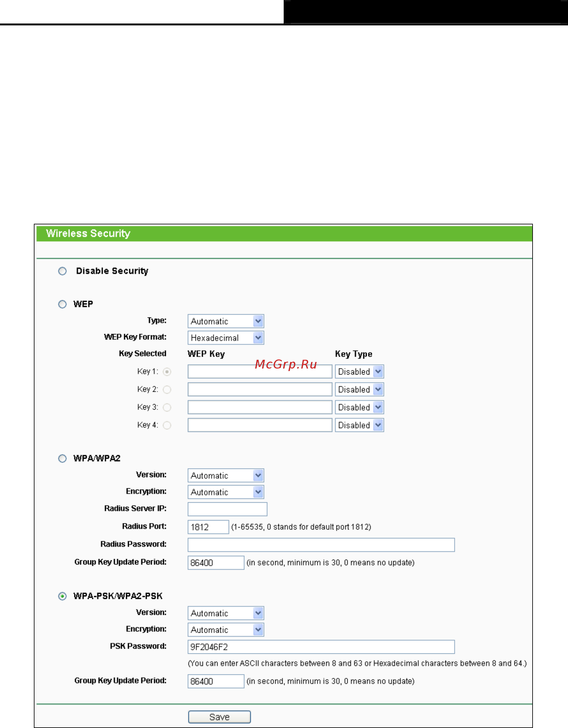Image resolution: width=568 pixels, height=728 pixels.
Task: Click the Key 3 WEP Key field
Action: coord(260,407)
